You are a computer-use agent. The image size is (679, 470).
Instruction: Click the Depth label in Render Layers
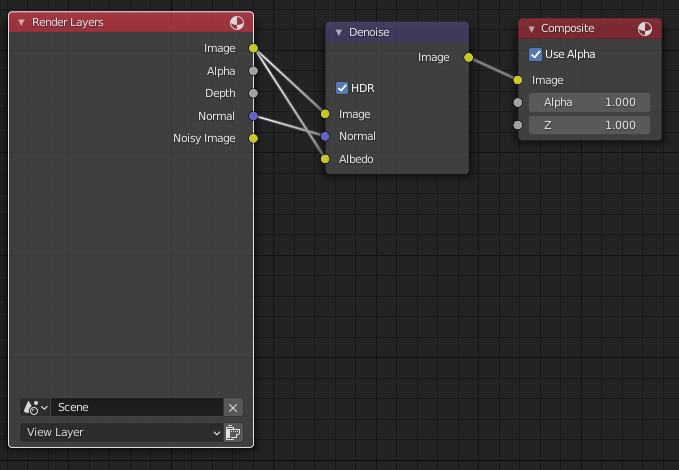[220, 94]
